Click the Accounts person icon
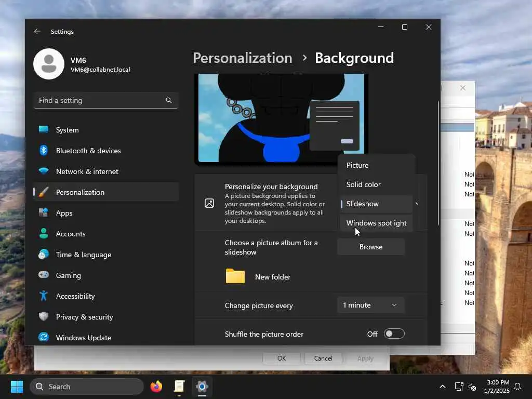Viewport: 532px width, 399px height. coord(44,233)
